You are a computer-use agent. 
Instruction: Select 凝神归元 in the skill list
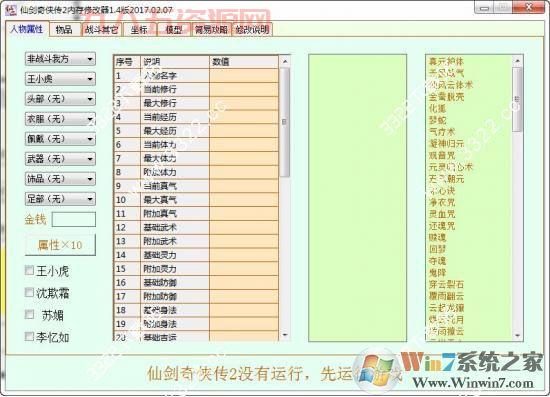446,144
